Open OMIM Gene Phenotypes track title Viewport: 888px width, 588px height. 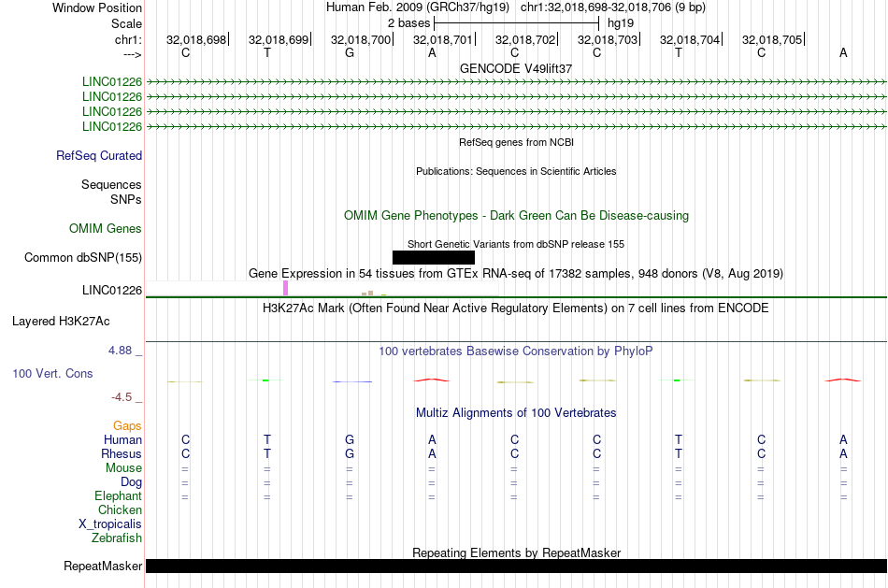coord(516,216)
